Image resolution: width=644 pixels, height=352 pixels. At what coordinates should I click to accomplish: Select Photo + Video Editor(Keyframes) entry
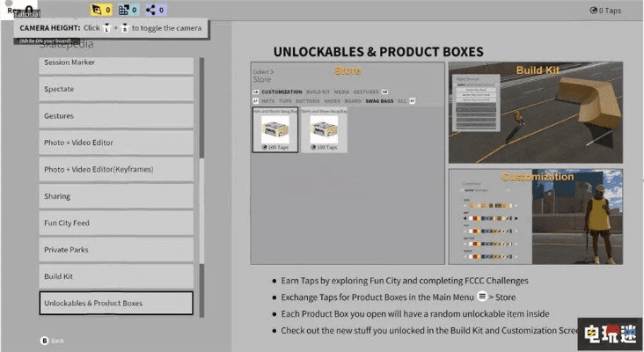116,169
